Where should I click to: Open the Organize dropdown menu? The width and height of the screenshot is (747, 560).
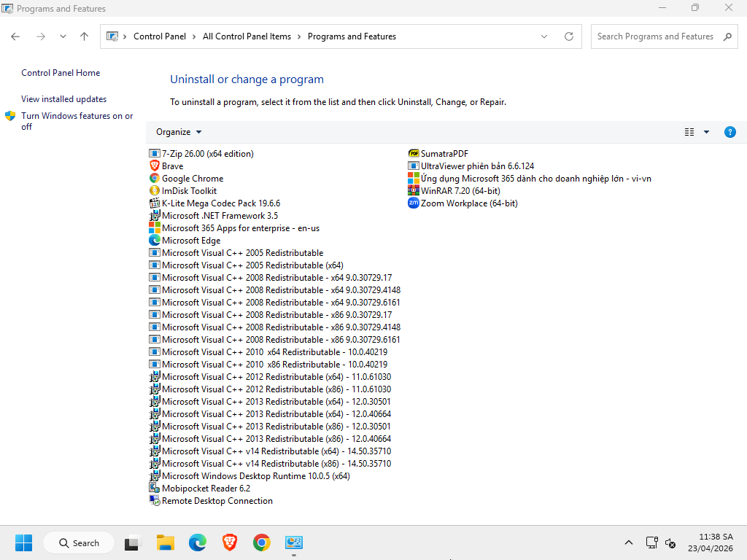[x=179, y=132]
